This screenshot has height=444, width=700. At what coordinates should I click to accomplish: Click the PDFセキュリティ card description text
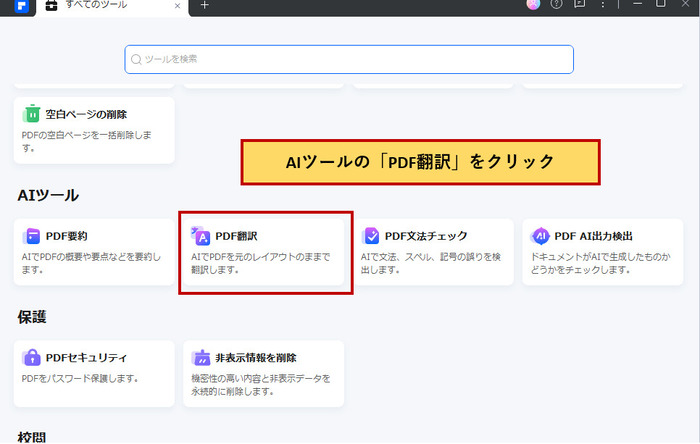coord(80,379)
